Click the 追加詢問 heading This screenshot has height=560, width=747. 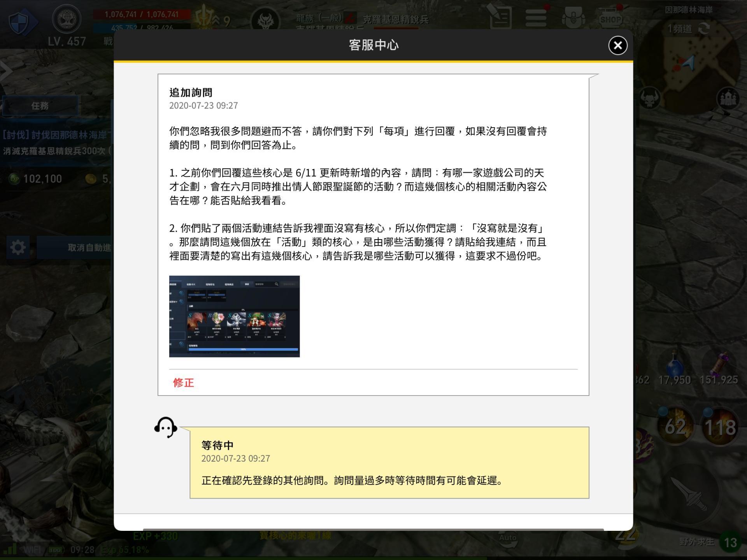pyautogui.click(x=191, y=93)
